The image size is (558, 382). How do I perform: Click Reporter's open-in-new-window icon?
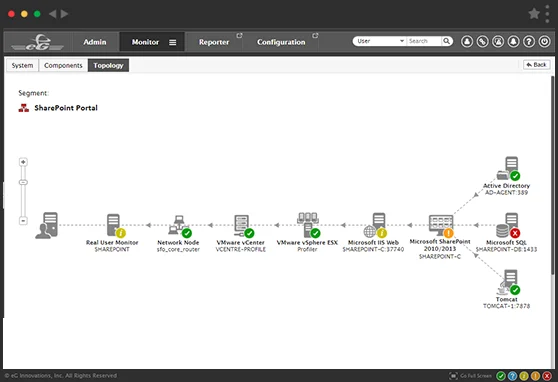pyautogui.click(x=239, y=36)
